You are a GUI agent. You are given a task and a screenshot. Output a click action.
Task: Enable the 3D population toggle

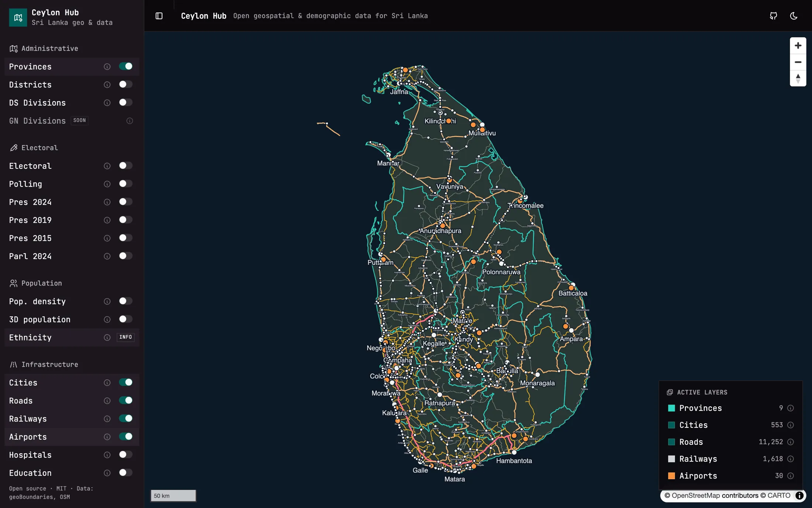pyautogui.click(x=125, y=319)
